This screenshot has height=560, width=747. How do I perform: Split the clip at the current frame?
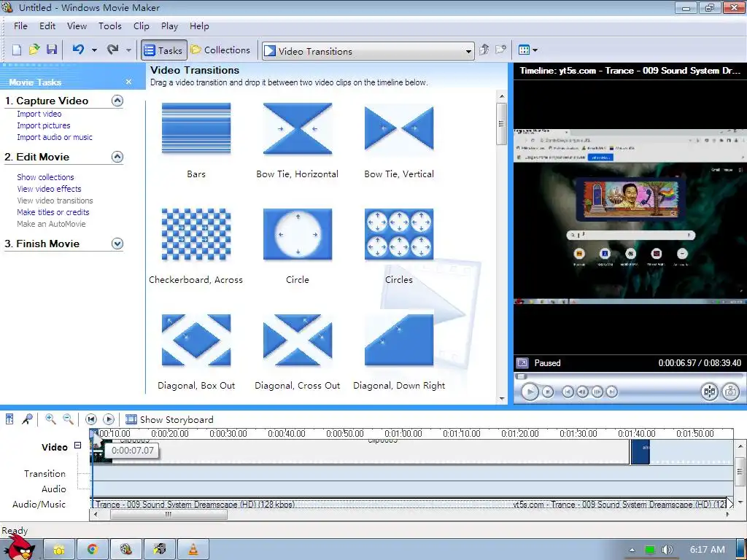709,392
